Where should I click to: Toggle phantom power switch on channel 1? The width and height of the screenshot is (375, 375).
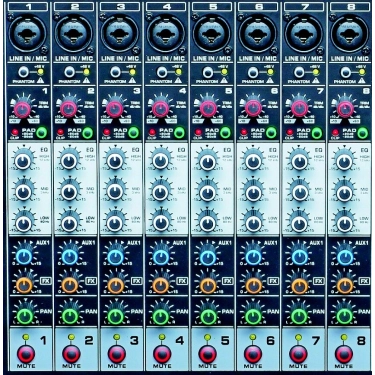(24, 71)
